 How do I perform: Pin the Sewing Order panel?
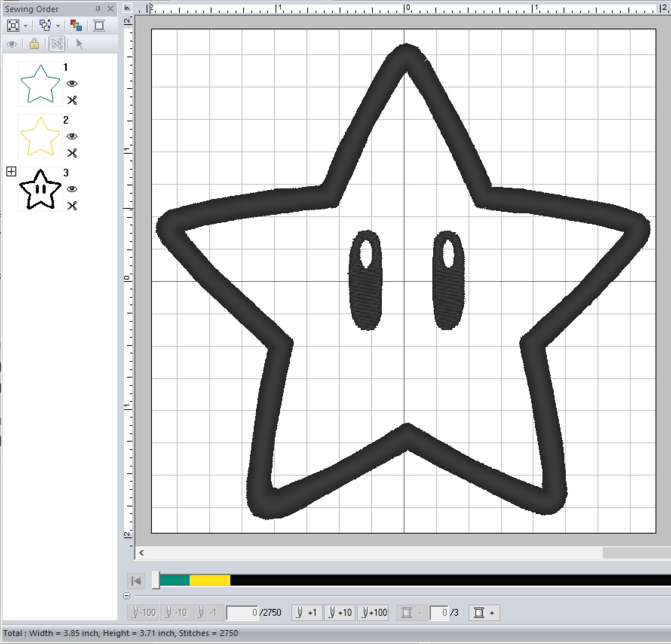98,9
